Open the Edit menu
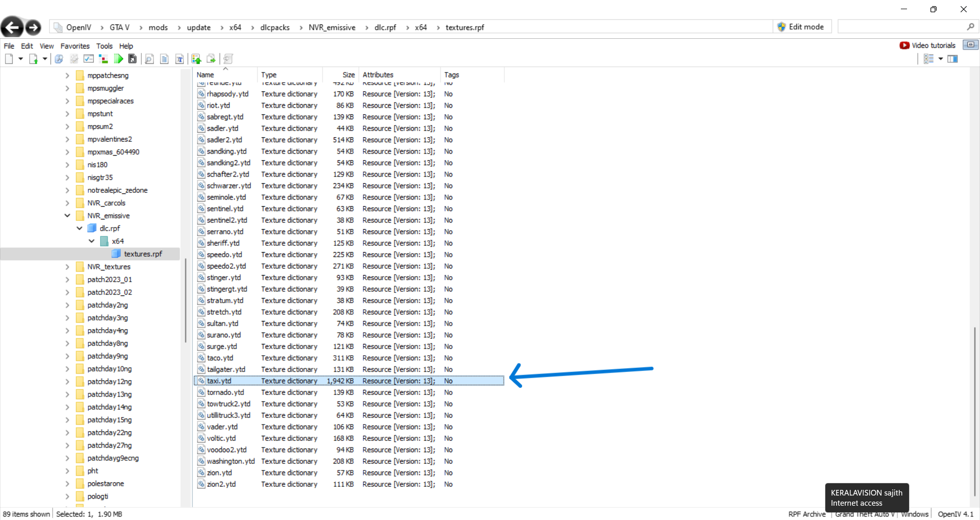Image resolution: width=980 pixels, height=520 pixels. tap(27, 46)
